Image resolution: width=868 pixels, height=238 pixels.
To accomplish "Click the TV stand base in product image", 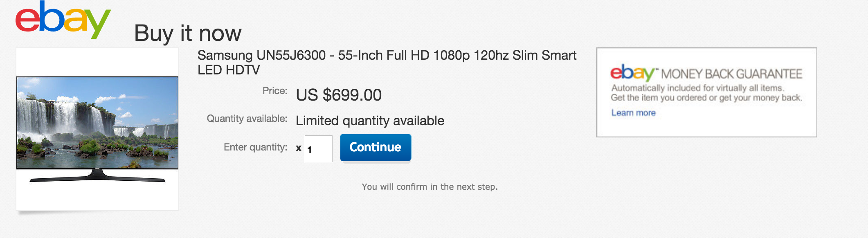I will (97, 178).
